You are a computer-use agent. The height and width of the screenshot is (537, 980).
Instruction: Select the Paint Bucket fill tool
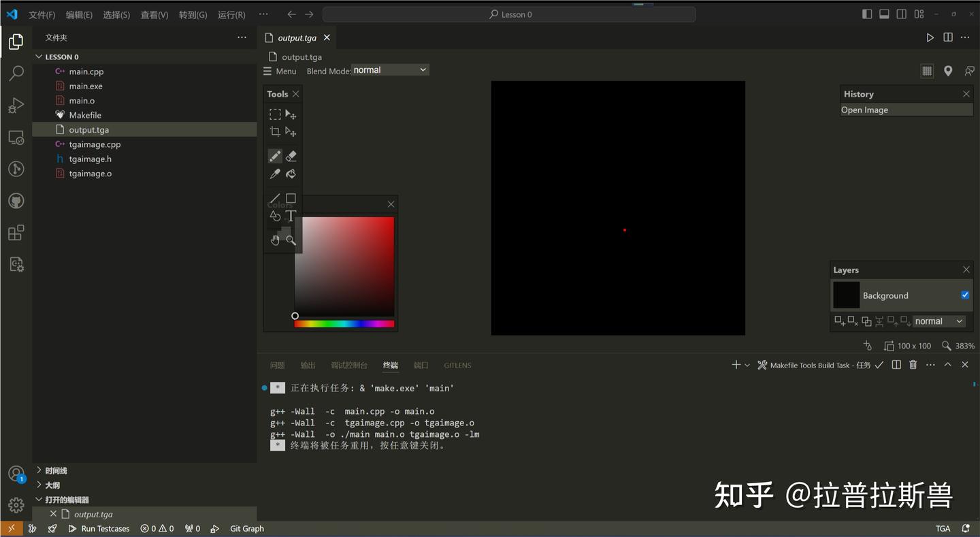(291, 174)
